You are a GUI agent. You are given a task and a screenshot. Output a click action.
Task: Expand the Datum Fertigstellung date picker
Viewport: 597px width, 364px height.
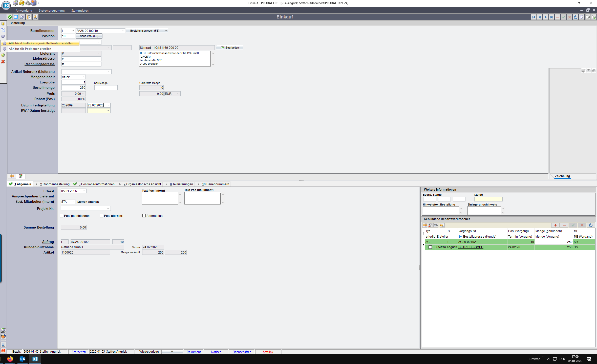click(x=108, y=105)
